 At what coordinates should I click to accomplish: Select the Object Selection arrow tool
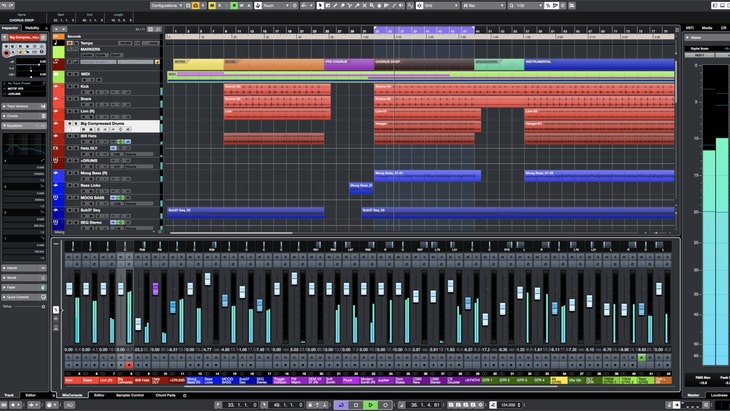point(320,6)
